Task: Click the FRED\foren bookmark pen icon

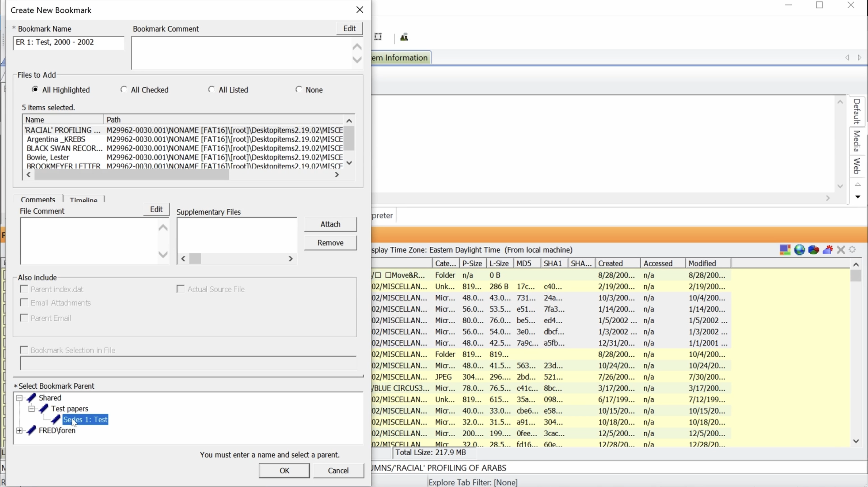Action: pos(31,430)
